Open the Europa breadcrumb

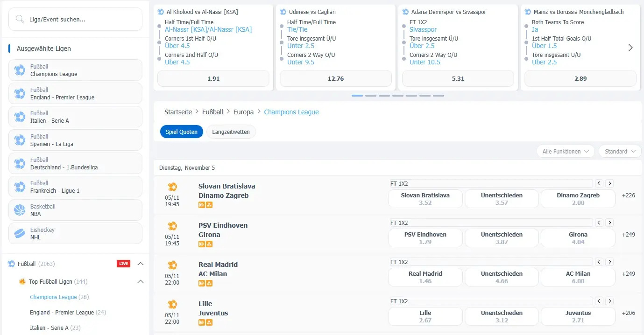(243, 112)
